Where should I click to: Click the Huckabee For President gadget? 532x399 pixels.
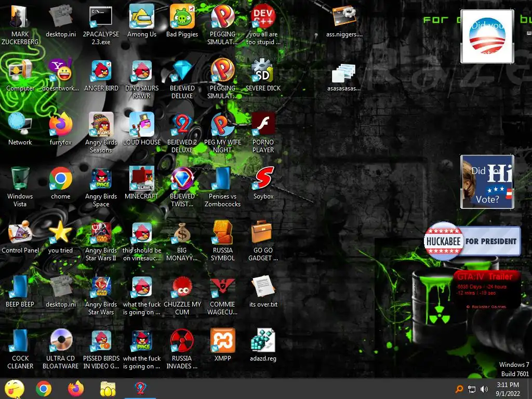pyautogui.click(x=472, y=241)
